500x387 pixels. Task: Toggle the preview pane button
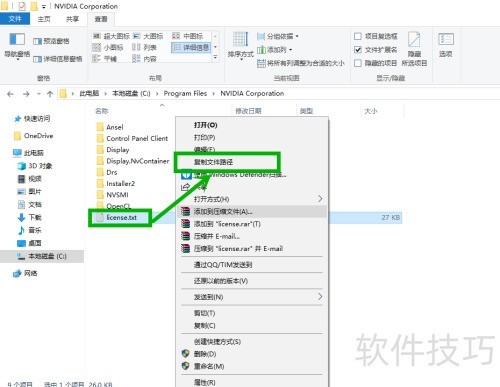(x=51, y=41)
